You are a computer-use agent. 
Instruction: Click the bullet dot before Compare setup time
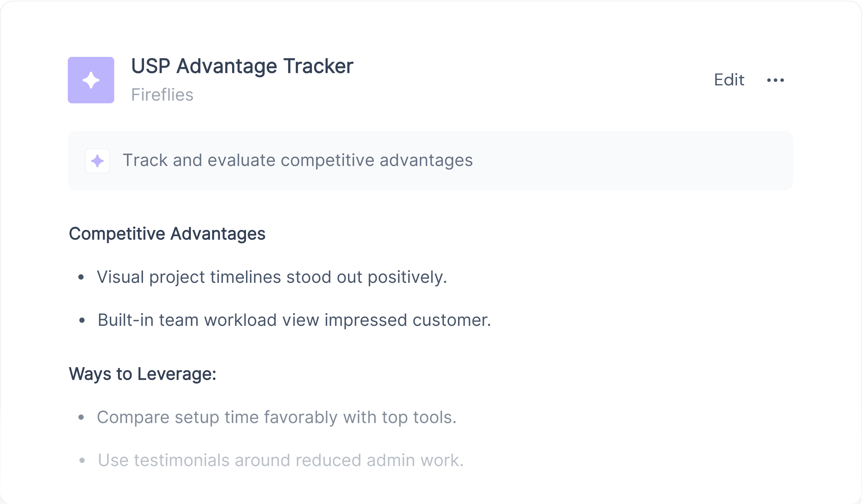81,418
